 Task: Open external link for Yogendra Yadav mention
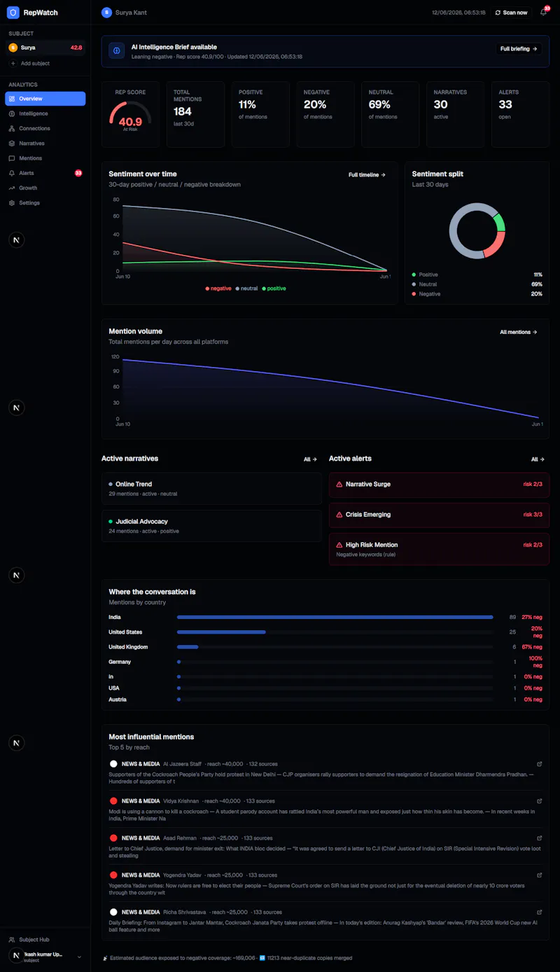[539, 875]
